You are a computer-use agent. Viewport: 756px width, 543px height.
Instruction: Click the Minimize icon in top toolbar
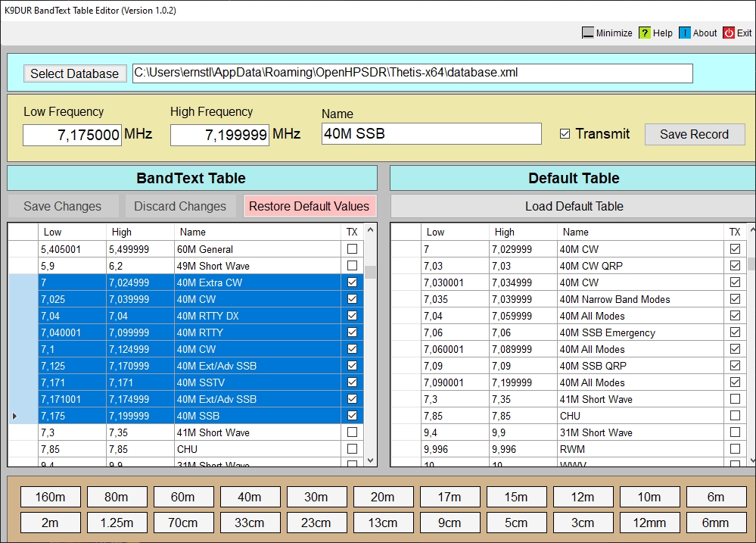coord(588,33)
